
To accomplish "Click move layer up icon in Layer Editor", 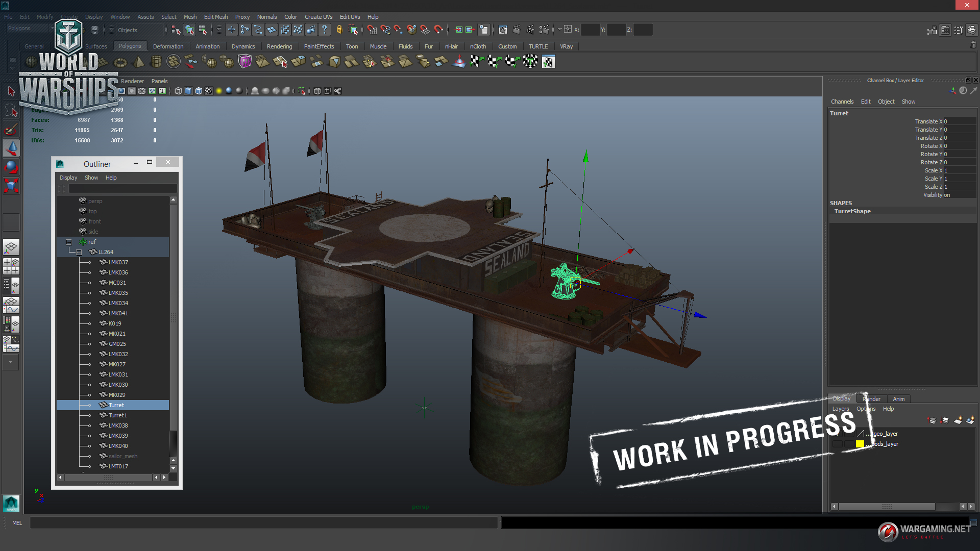I will click(x=932, y=420).
